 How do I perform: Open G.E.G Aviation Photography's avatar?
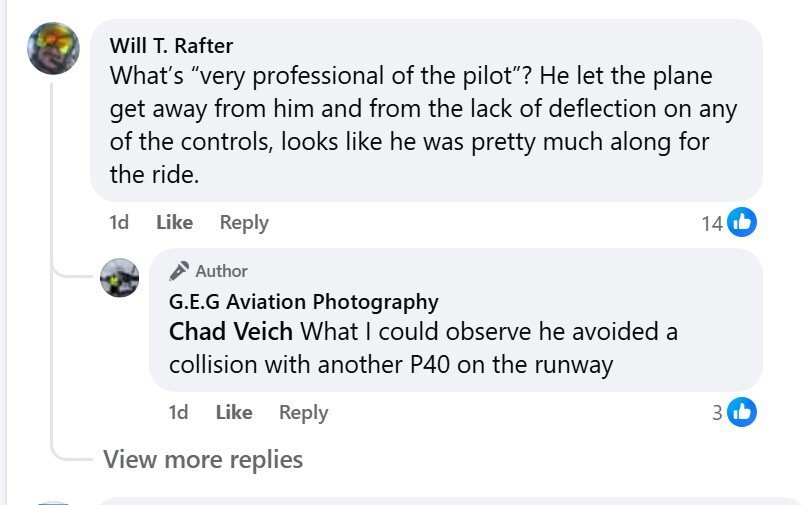[x=120, y=277]
